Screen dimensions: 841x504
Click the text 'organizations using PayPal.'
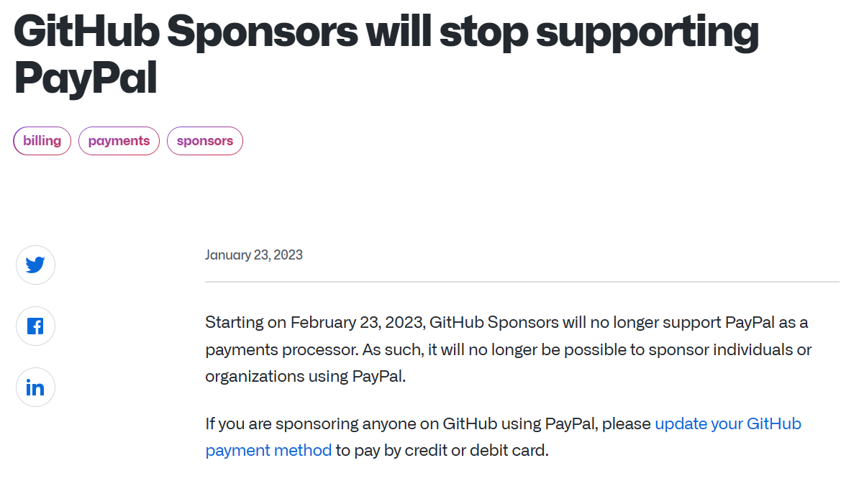click(x=305, y=376)
